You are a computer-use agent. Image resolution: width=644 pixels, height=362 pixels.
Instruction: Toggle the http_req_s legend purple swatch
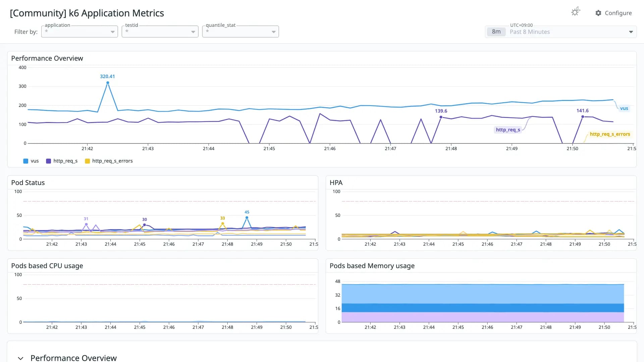pyautogui.click(x=49, y=161)
